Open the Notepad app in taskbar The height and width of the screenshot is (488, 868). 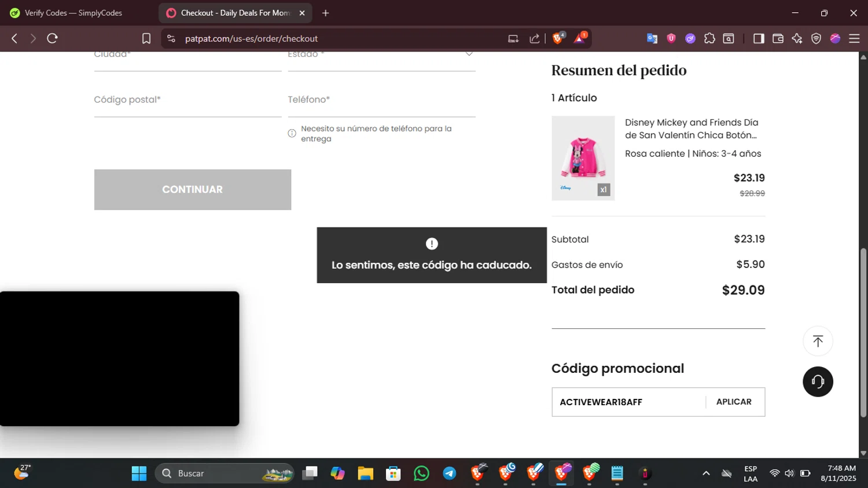click(617, 474)
